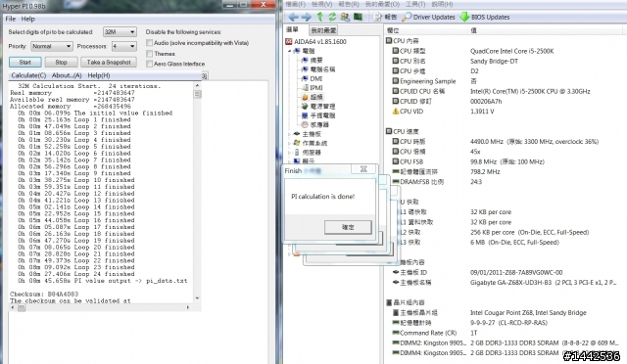Click the green up arrow in AIDA64 toolbar
The image size is (627, 364).
click(320, 17)
